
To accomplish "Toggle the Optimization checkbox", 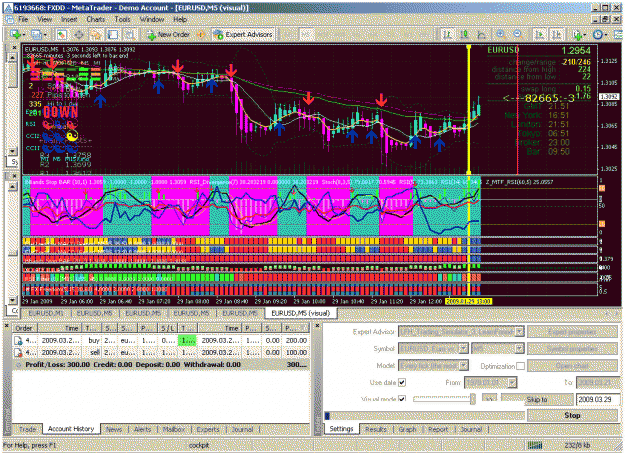I will coord(521,366).
